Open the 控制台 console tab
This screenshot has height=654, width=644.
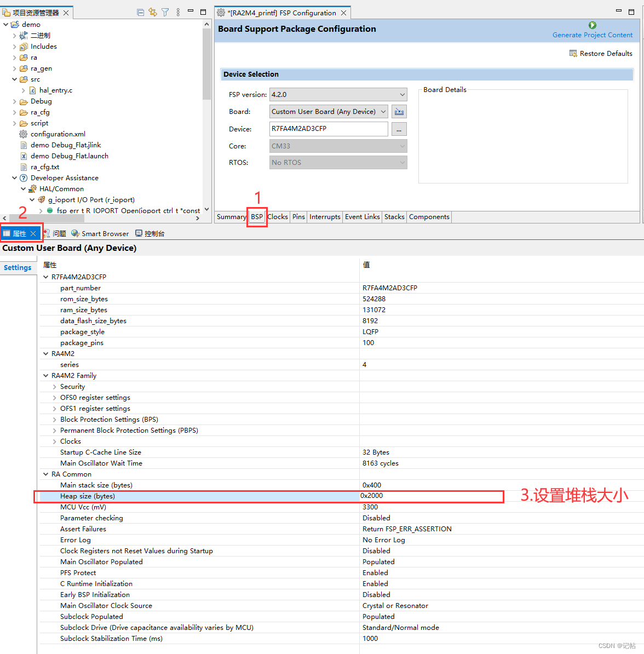coord(150,233)
